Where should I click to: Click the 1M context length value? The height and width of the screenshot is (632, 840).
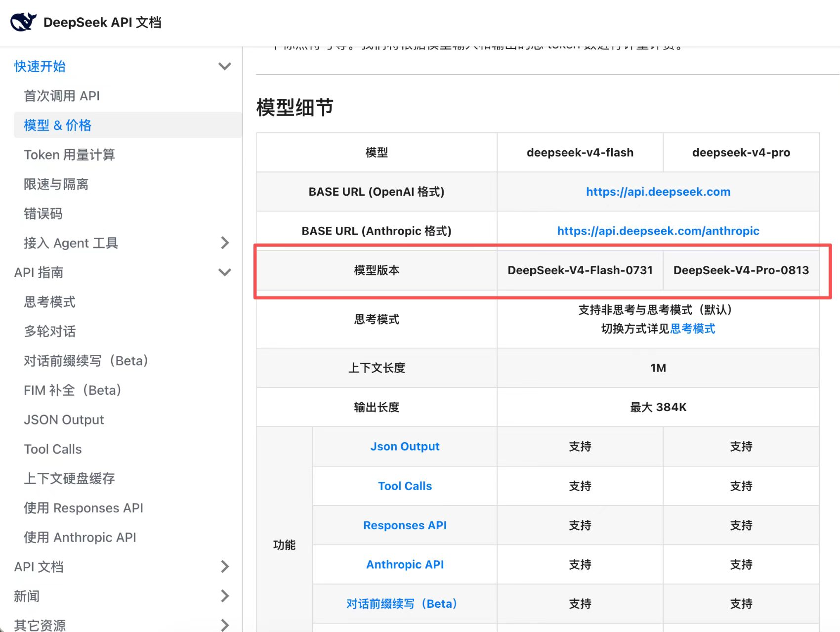pos(658,368)
